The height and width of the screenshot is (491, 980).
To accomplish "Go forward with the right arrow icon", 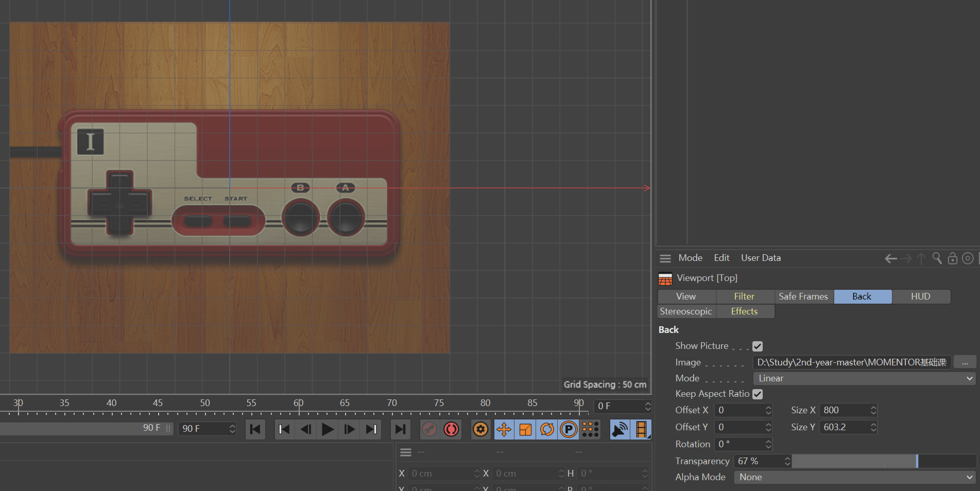I will click(x=906, y=258).
